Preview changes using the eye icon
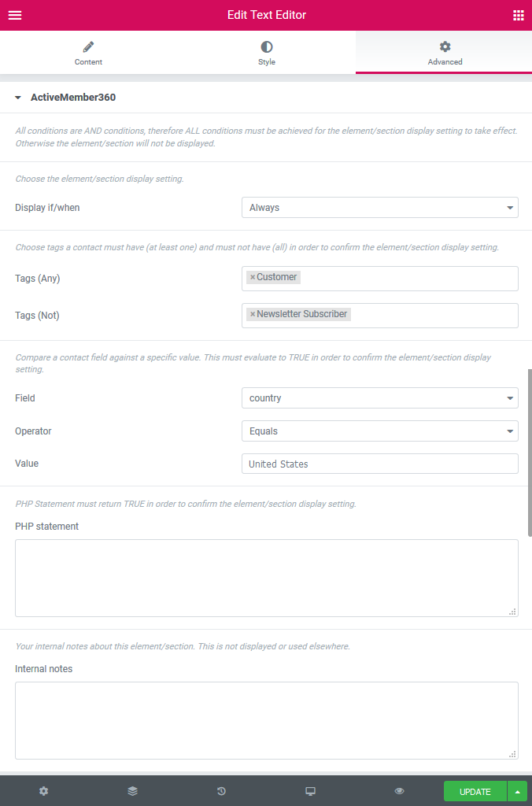532x806 pixels. click(x=399, y=791)
